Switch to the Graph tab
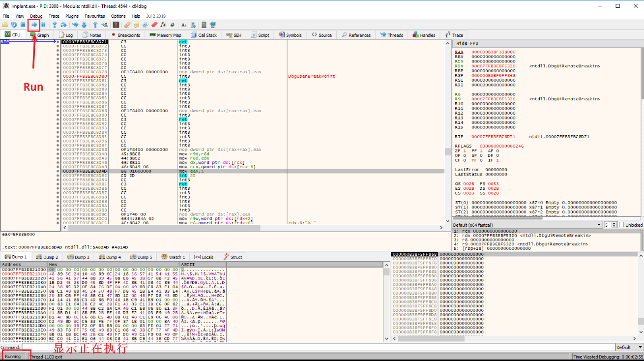This screenshot has height=361, width=644. point(40,35)
